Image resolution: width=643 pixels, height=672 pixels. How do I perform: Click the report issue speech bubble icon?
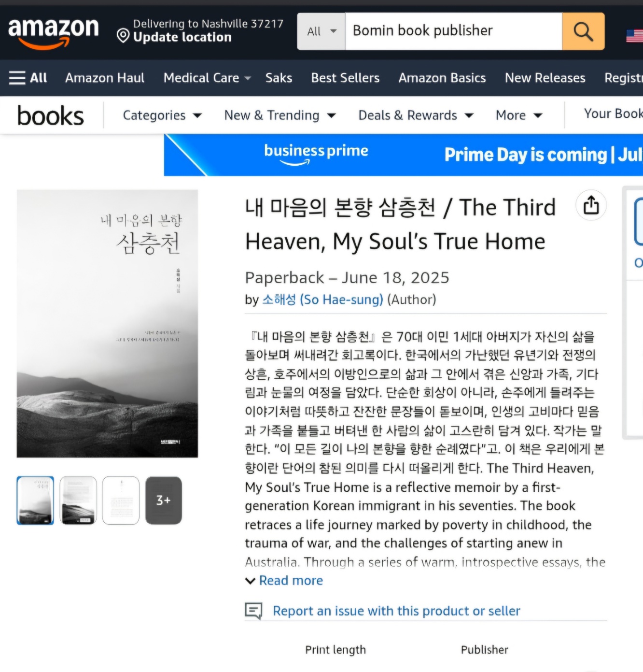(253, 611)
